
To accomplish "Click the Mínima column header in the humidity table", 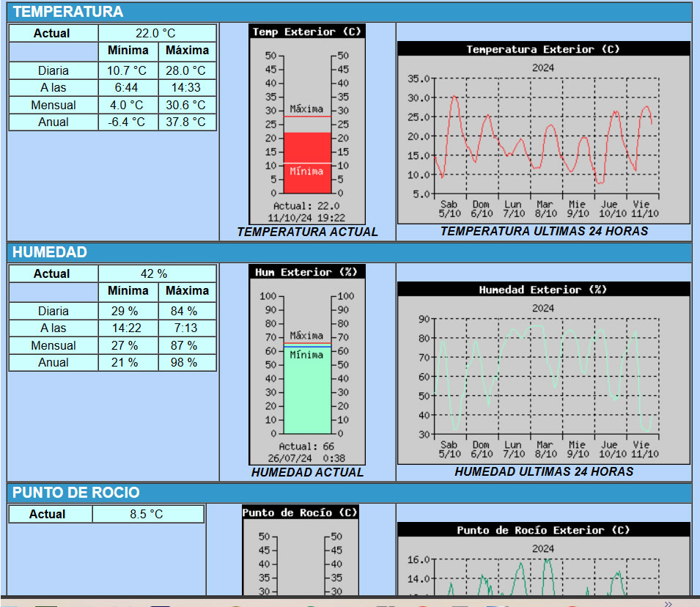I will (x=128, y=290).
